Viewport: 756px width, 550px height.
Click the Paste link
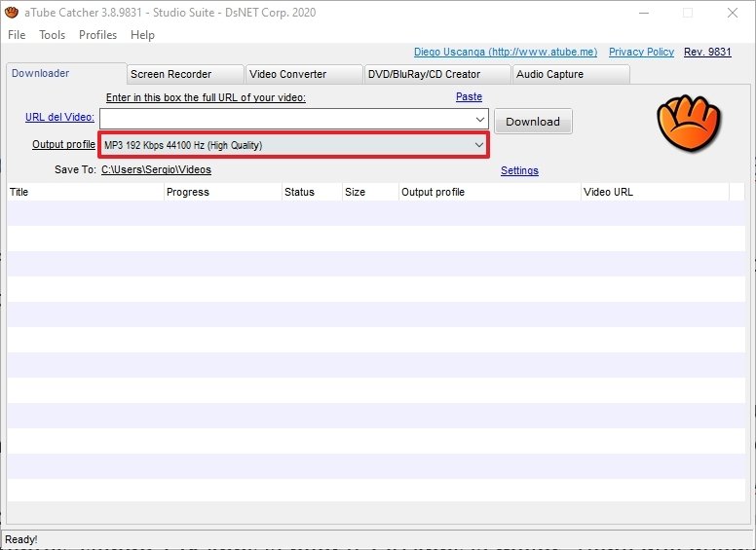click(469, 96)
